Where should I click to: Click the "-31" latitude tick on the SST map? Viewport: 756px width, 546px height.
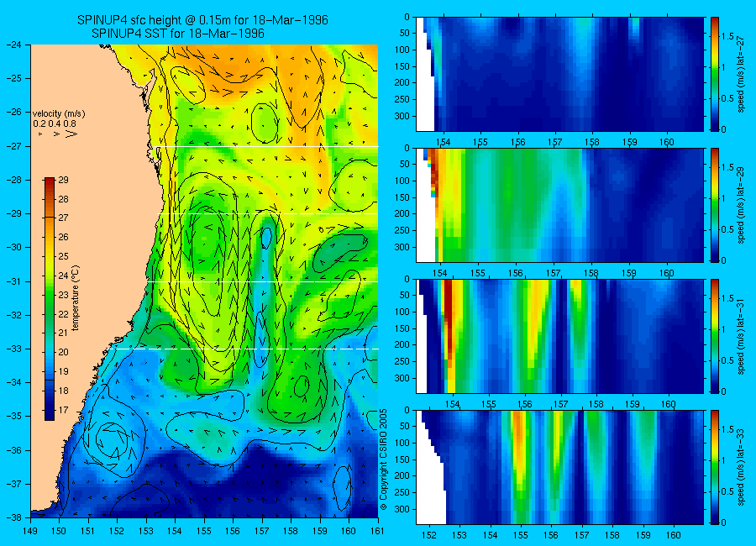coord(14,281)
